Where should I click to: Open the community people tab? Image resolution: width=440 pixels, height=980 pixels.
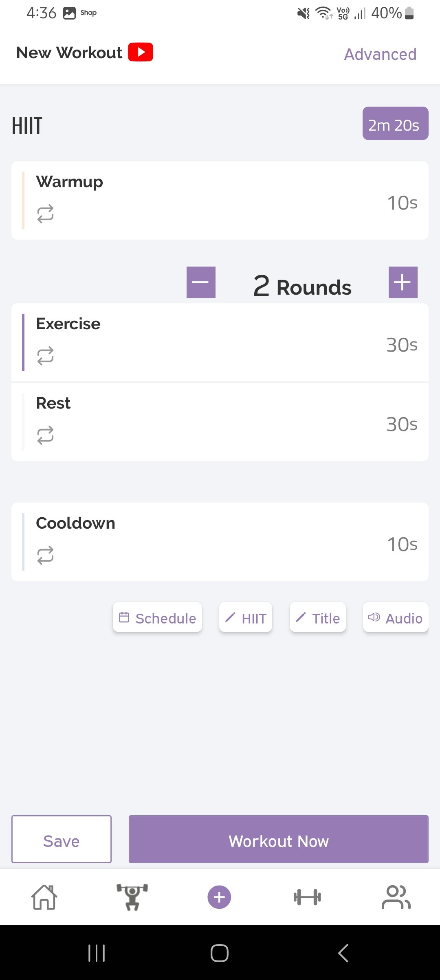tap(396, 897)
